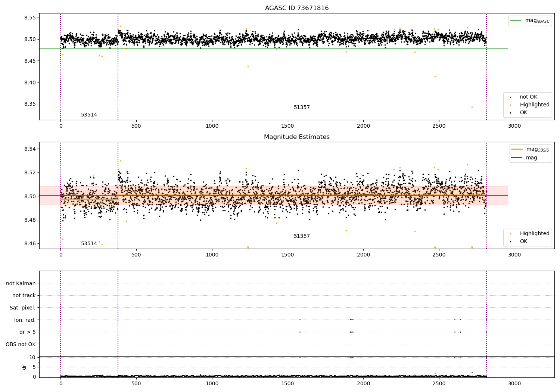Select the orange mag OBSID legend line sample
Image resolution: width=560 pixels, height=392 pixels.
click(x=517, y=149)
